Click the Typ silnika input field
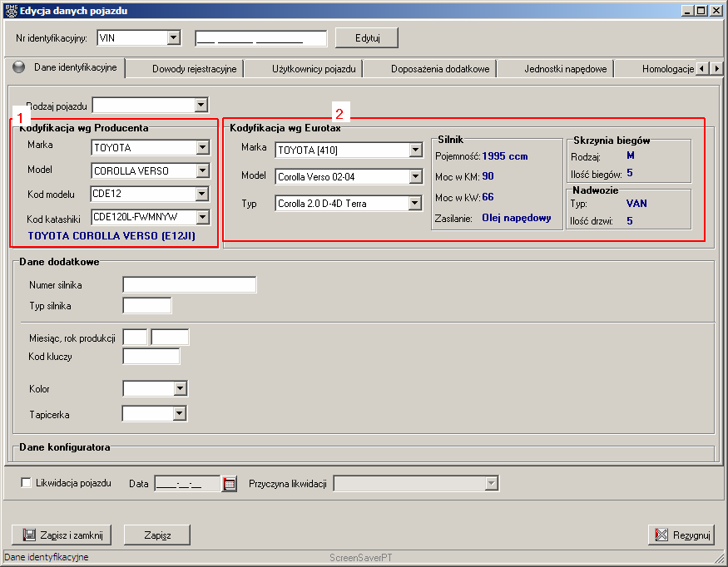Viewport: 728px width, 567px height. point(147,305)
